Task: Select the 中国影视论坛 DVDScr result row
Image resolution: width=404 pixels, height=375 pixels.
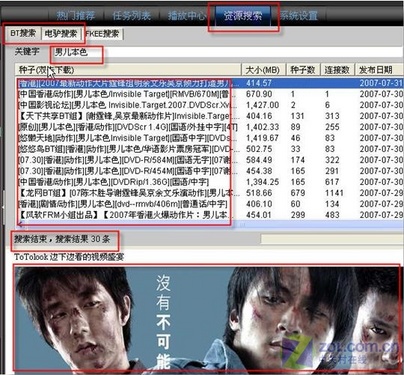Action: [x=210, y=105]
